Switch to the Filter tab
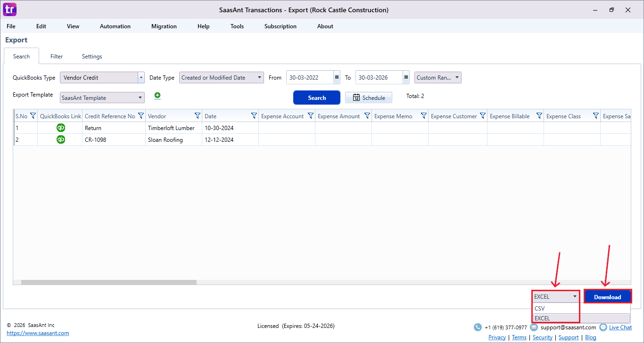Viewport: 644px width, 343px height. 57,57
